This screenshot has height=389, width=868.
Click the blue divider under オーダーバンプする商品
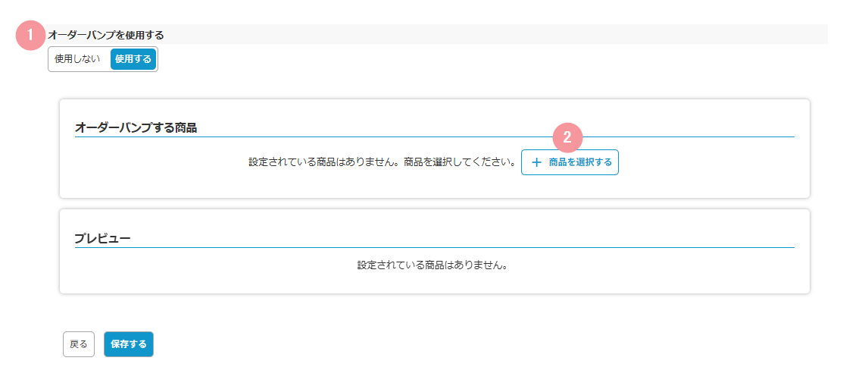pos(435,136)
